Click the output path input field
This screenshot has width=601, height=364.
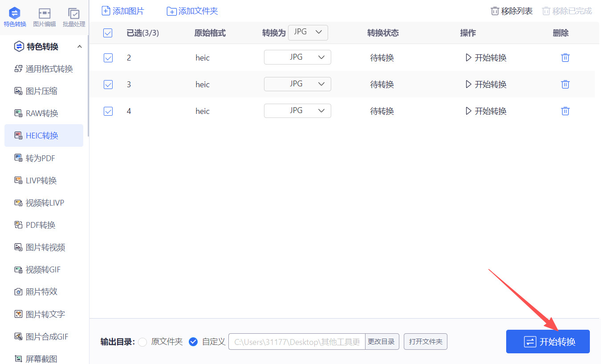(x=297, y=342)
